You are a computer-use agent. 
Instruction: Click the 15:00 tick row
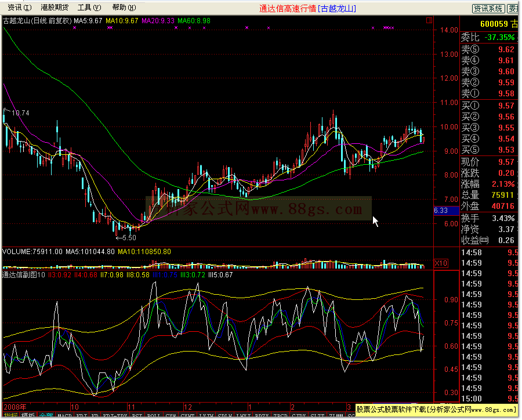point(490,399)
